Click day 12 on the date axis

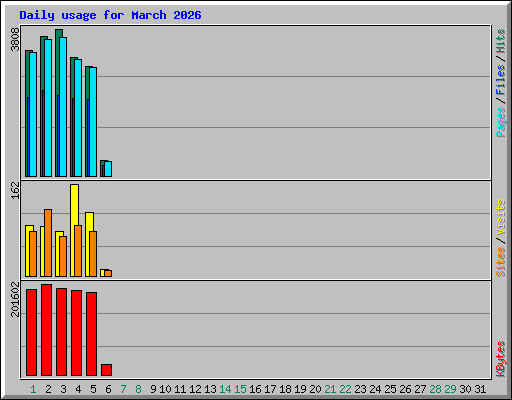tap(195, 389)
